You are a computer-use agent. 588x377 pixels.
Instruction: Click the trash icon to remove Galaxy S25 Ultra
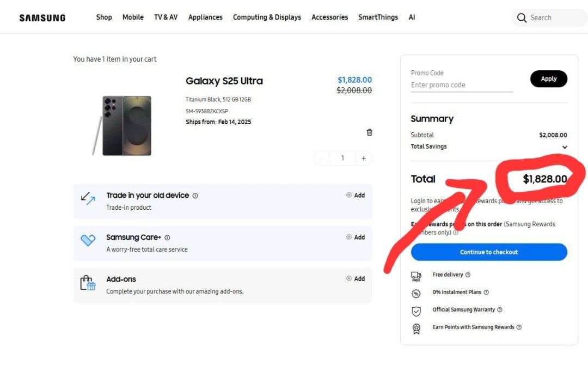(x=369, y=132)
